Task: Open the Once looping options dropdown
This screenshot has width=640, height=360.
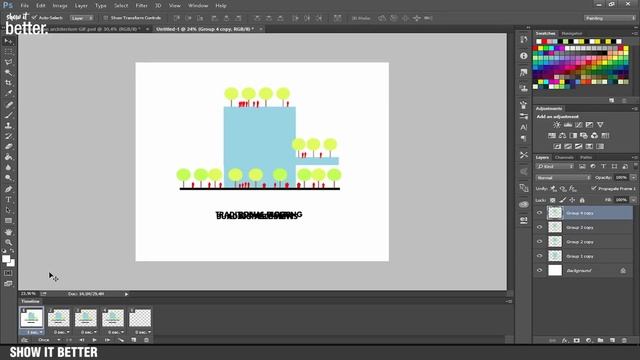Action: click(x=49, y=340)
